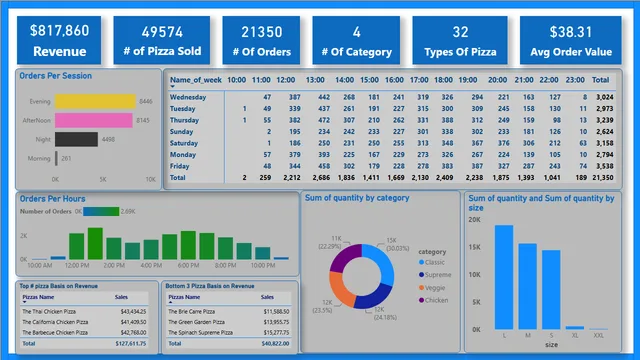Screen dimensions: 640x360
Task: Select the $38.31 Avg Order Value card
Action: click(571, 40)
